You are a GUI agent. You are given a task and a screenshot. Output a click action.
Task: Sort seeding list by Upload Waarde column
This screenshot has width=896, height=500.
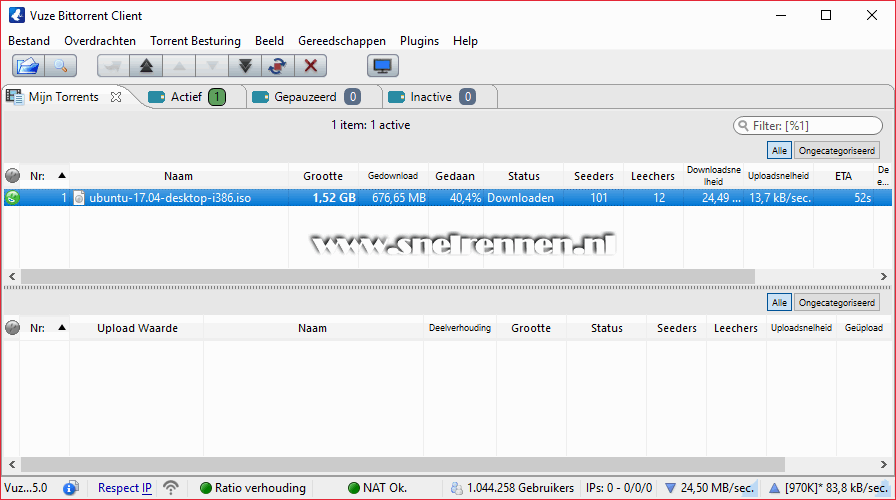coord(137,328)
